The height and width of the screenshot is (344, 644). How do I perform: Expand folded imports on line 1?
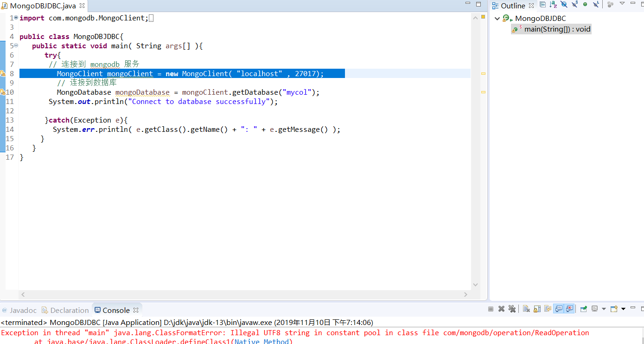point(16,18)
